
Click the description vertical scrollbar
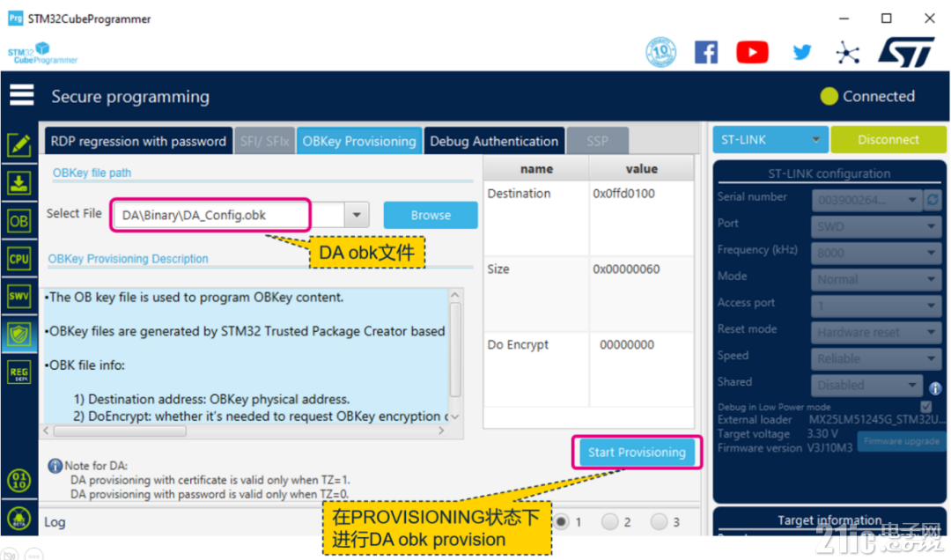tap(455, 349)
